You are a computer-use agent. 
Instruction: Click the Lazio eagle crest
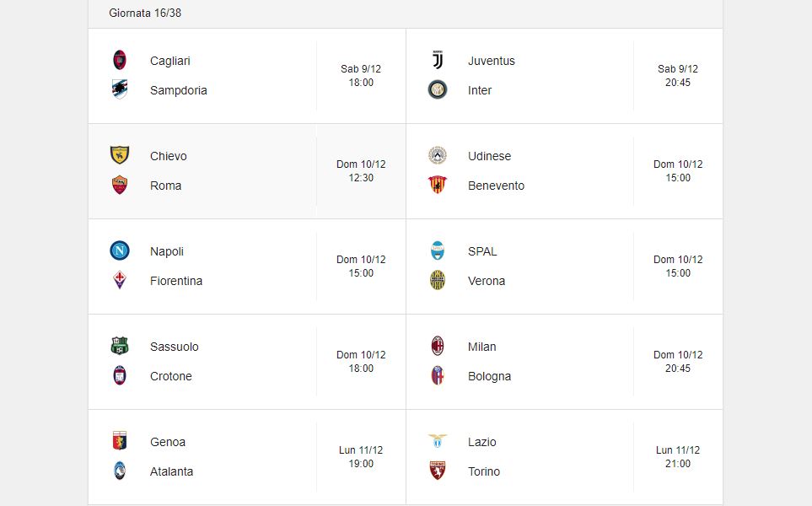coord(438,441)
